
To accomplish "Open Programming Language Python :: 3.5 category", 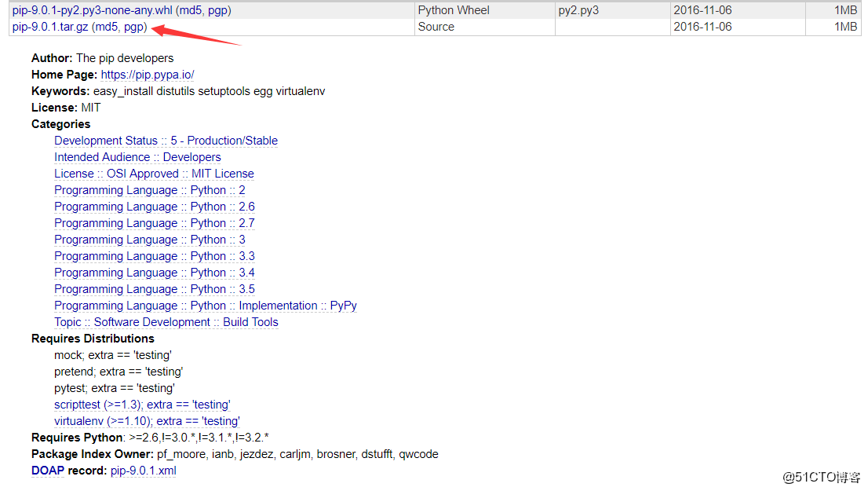I will tap(155, 289).
